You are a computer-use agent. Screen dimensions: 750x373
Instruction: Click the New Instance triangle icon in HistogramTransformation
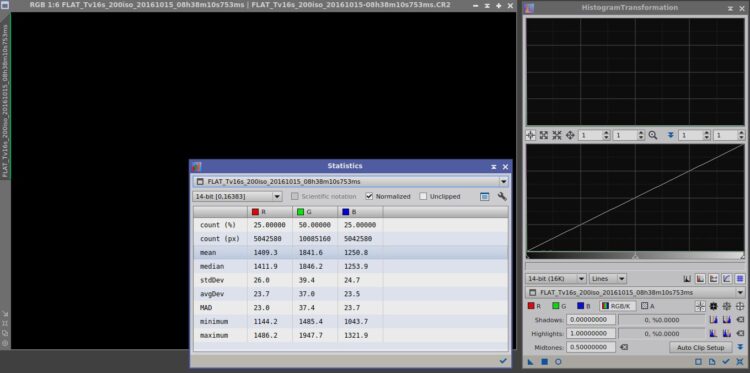530,362
